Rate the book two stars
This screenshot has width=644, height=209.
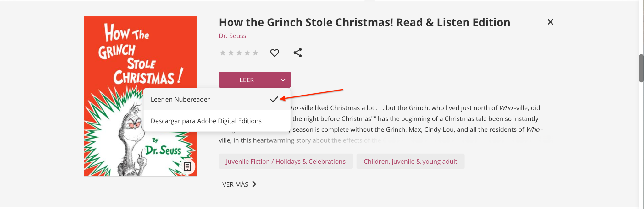231,53
